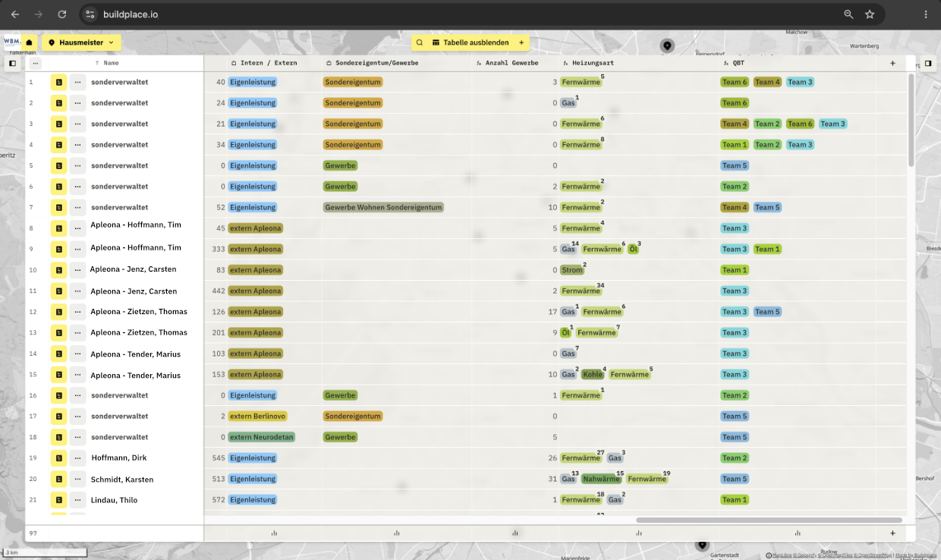
Task: Open the Made by Buildplace link
Action: pyautogui.click(x=915, y=555)
